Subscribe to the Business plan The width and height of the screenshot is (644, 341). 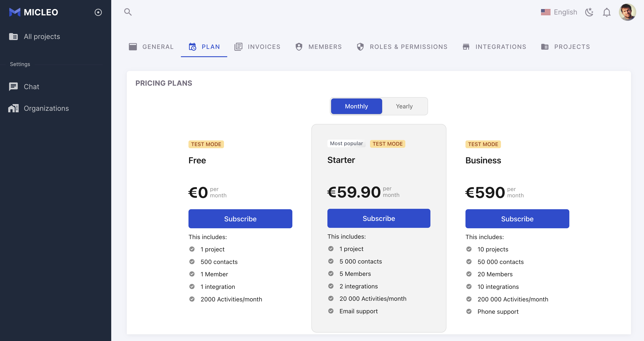point(517,219)
